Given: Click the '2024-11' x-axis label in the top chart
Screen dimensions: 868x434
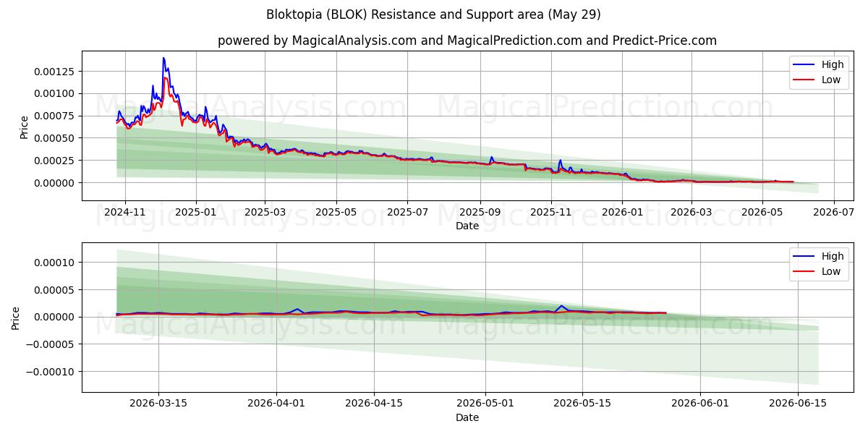Looking at the screenshot, I should pyautogui.click(x=125, y=212).
